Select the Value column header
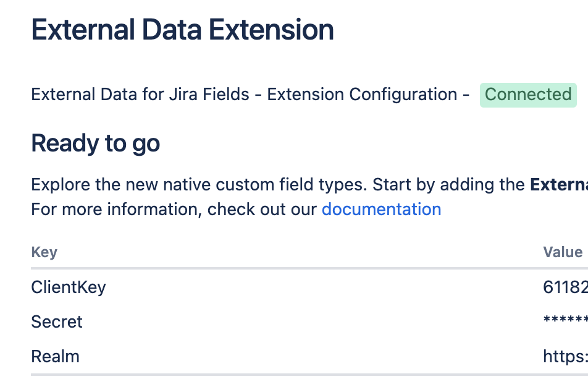 (x=562, y=252)
